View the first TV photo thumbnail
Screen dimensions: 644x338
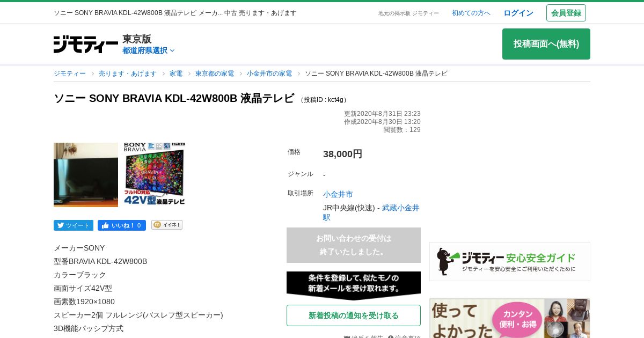[86, 175]
